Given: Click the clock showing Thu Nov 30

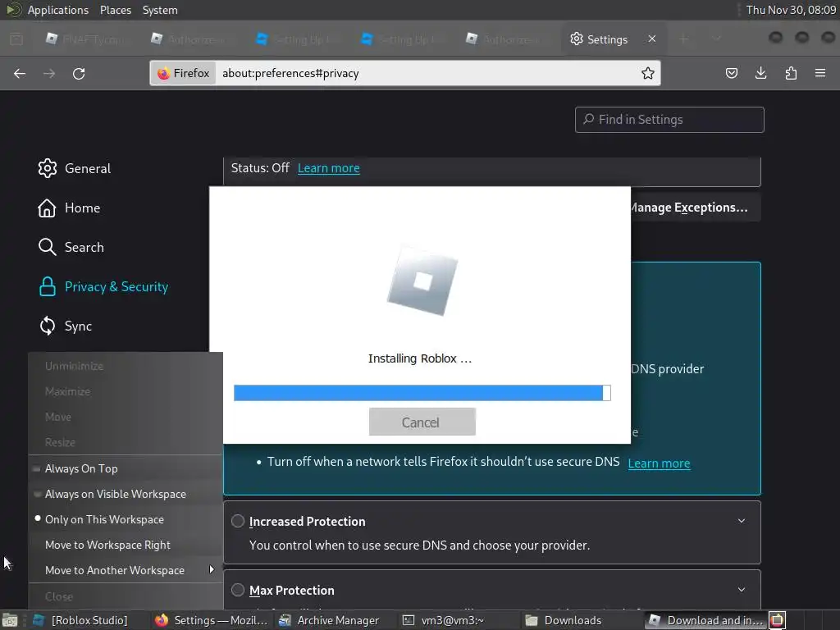Looking at the screenshot, I should [791, 10].
